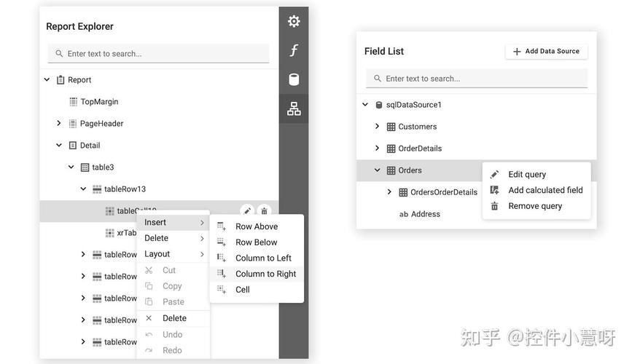Click the Add calculated field icon
Image resolution: width=632 pixels, height=364 pixels.
pyautogui.click(x=494, y=190)
